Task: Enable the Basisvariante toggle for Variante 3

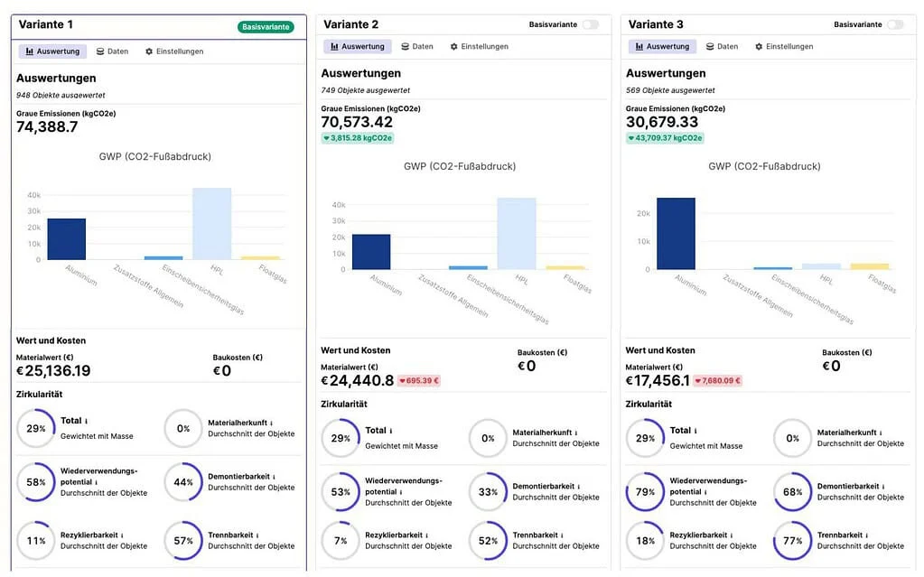Action: [x=895, y=24]
